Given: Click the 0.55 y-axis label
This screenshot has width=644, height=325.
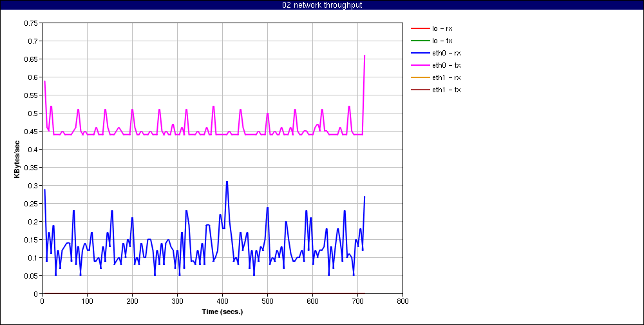Looking at the screenshot, I should (x=31, y=95).
